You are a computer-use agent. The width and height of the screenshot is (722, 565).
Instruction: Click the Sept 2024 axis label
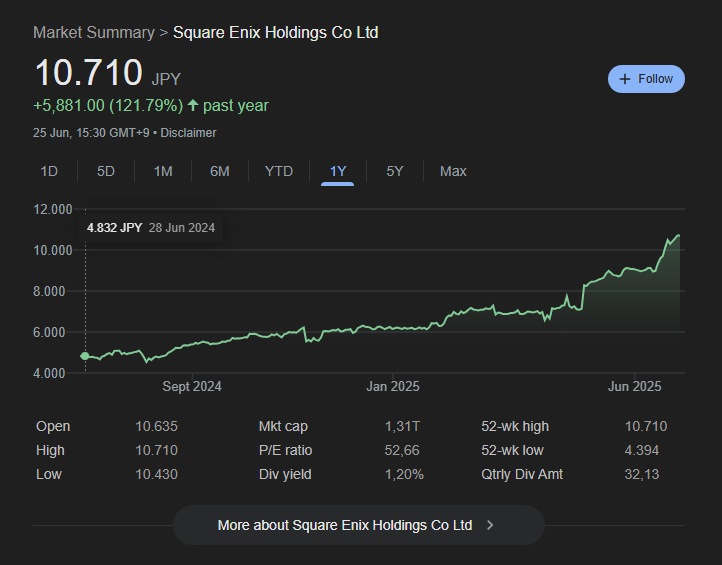(x=192, y=386)
